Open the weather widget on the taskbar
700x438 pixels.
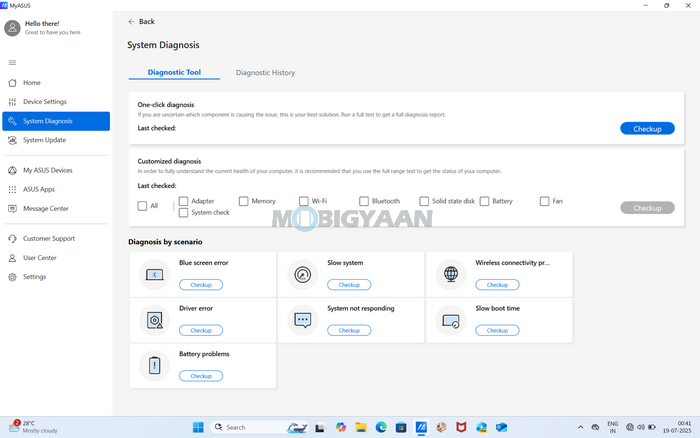point(33,427)
